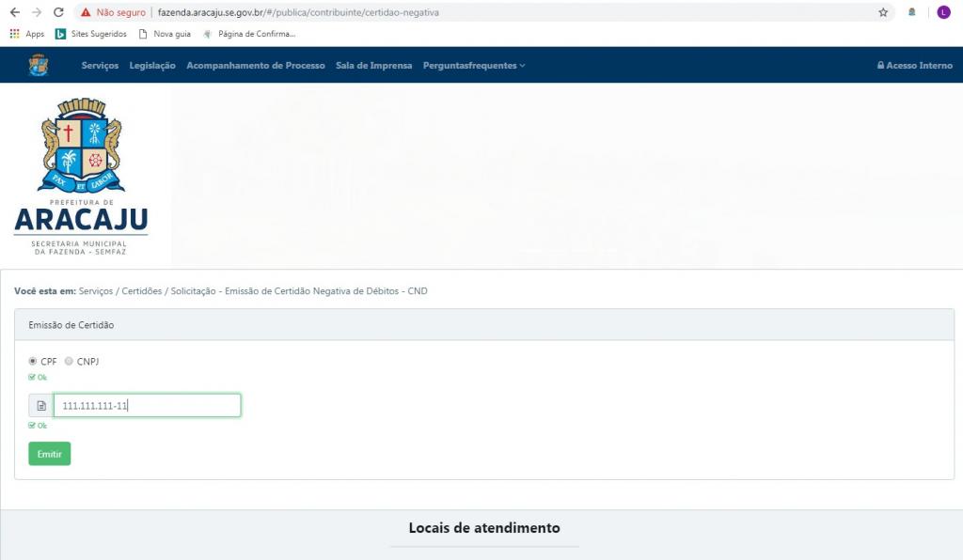Click the Acesso Interno link

click(x=914, y=66)
